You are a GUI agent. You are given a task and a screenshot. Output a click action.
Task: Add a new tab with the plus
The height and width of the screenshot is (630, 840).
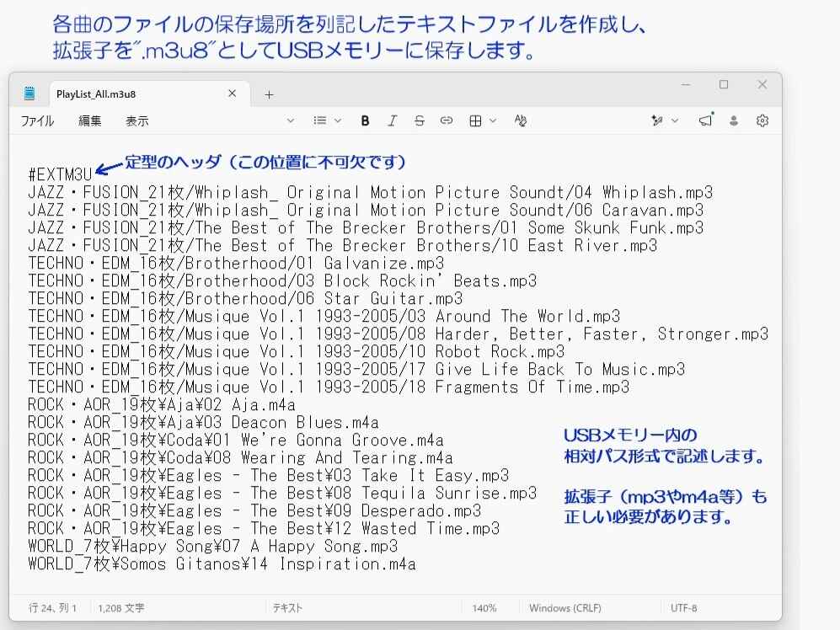pyautogui.click(x=269, y=95)
